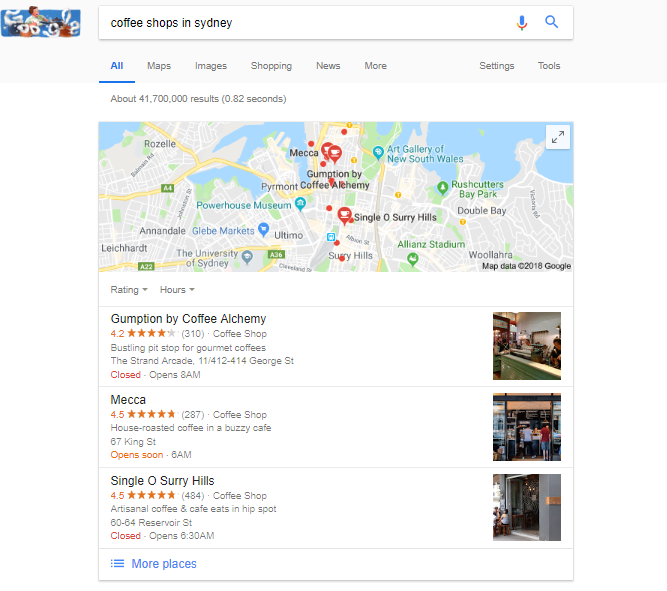
Task: Click the blue search magnifier icon
Action: 551,22
